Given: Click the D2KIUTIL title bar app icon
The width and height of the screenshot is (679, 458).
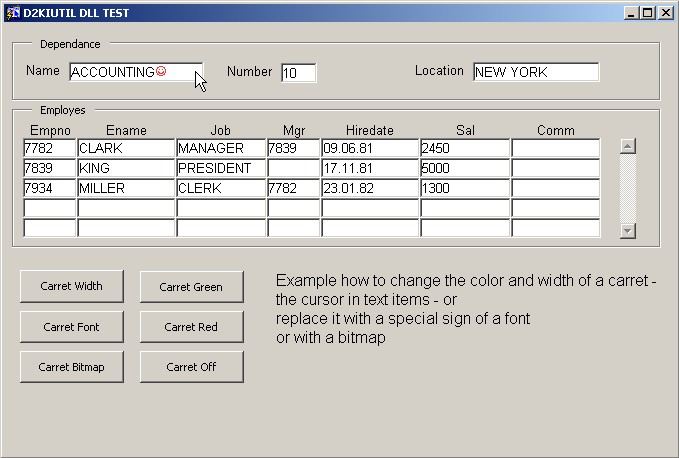Looking at the screenshot, I should (13, 13).
